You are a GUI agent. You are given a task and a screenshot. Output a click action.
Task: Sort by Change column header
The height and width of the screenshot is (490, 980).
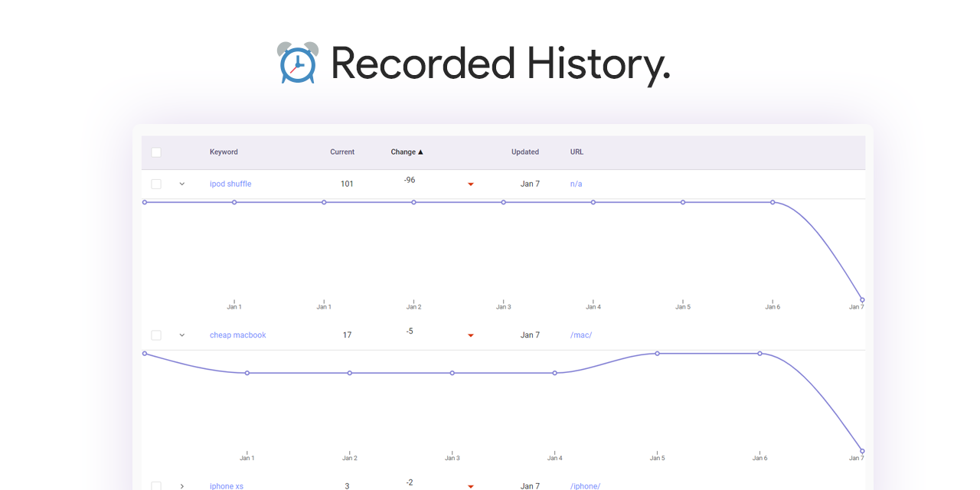click(x=407, y=152)
